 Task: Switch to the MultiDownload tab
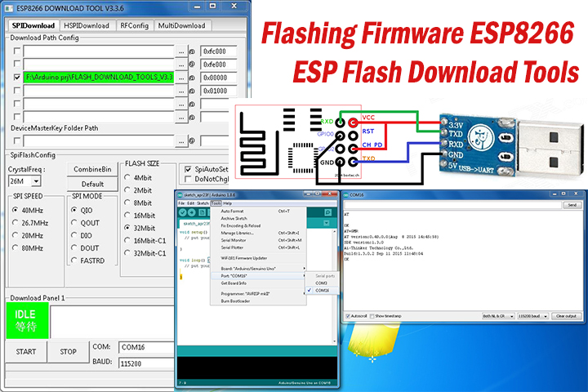(181, 25)
